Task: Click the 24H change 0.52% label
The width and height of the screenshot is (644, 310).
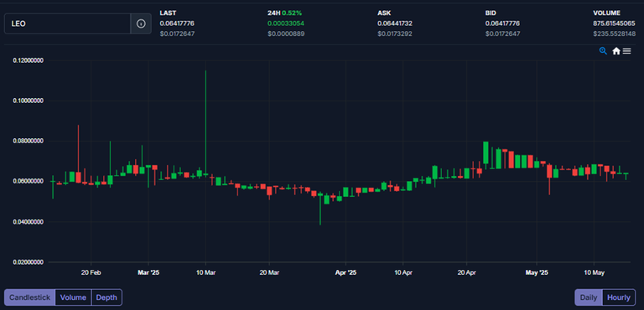Action: [284, 13]
